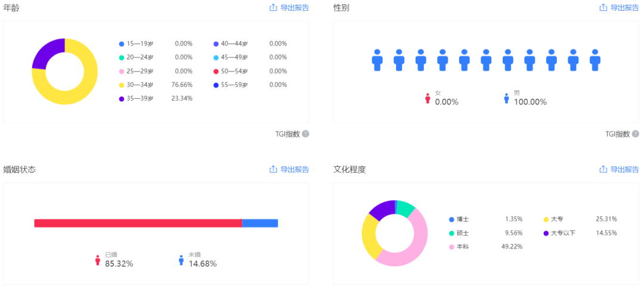The height and width of the screenshot is (289, 644).
Task: Click the 性别 section title
Action: point(341,8)
